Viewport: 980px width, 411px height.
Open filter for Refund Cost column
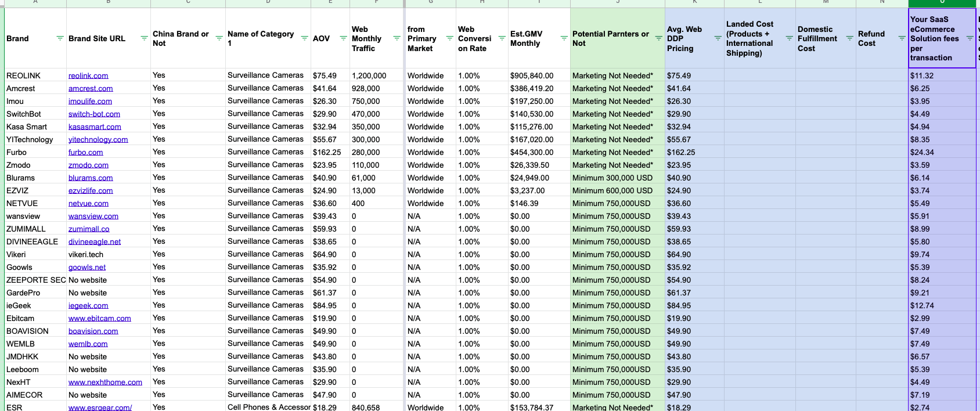tap(902, 38)
